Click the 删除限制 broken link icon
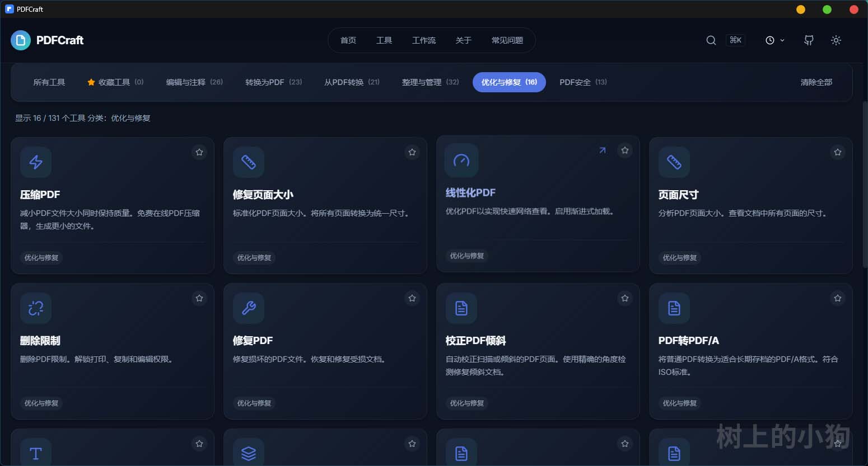868x466 pixels. tap(36, 308)
